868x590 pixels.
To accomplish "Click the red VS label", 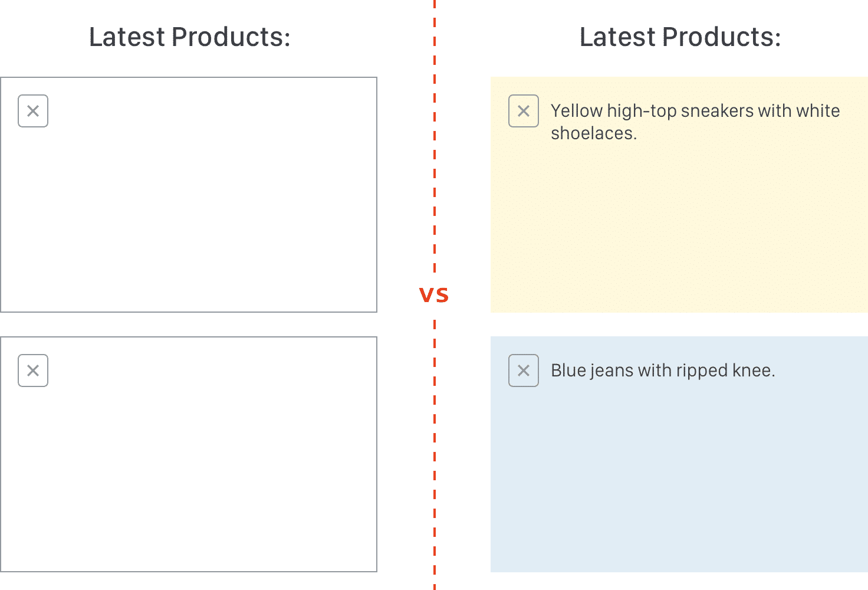I will [x=434, y=295].
